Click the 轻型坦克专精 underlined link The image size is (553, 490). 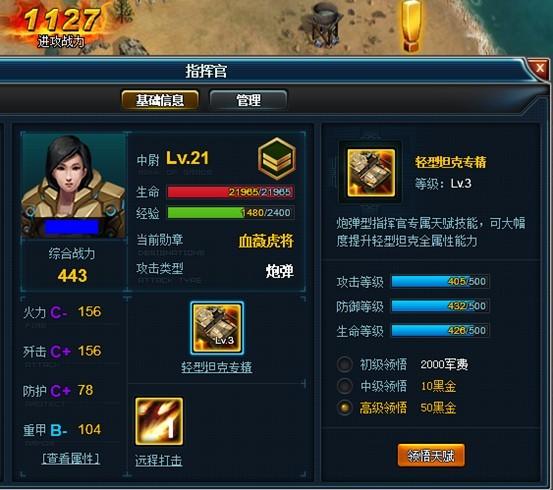click(x=217, y=367)
